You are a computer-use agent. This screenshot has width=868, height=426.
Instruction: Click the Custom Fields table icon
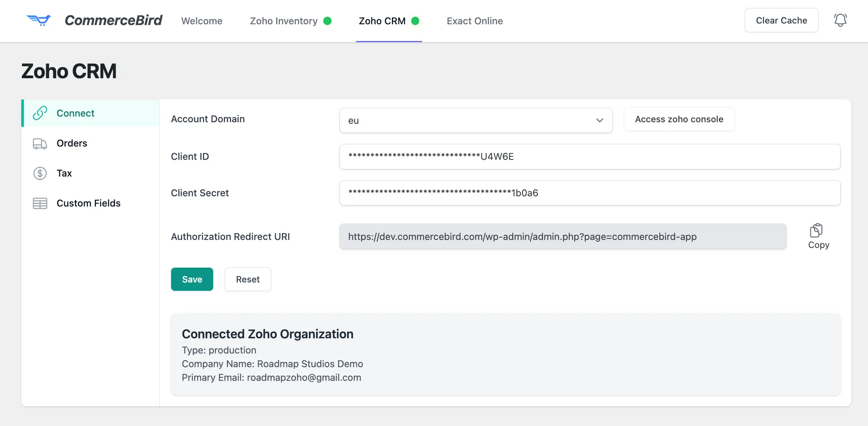[x=40, y=204]
